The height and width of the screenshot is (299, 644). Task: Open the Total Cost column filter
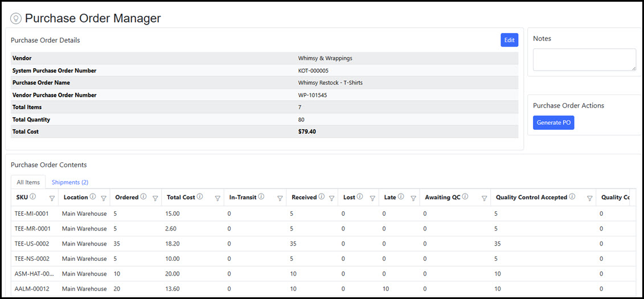click(x=218, y=198)
